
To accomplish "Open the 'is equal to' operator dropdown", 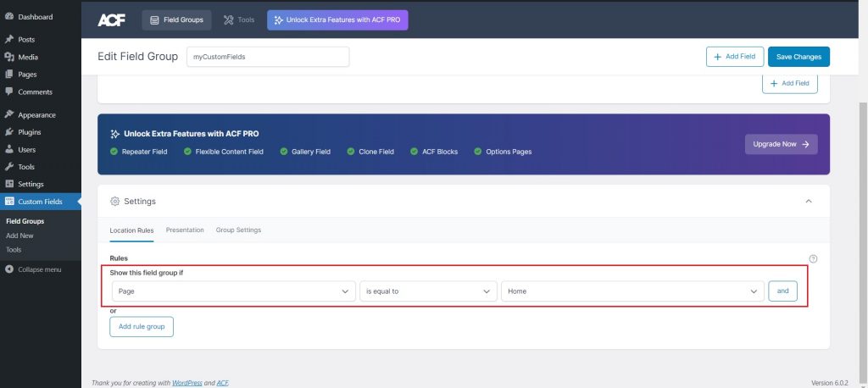I will [x=428, y=291].
